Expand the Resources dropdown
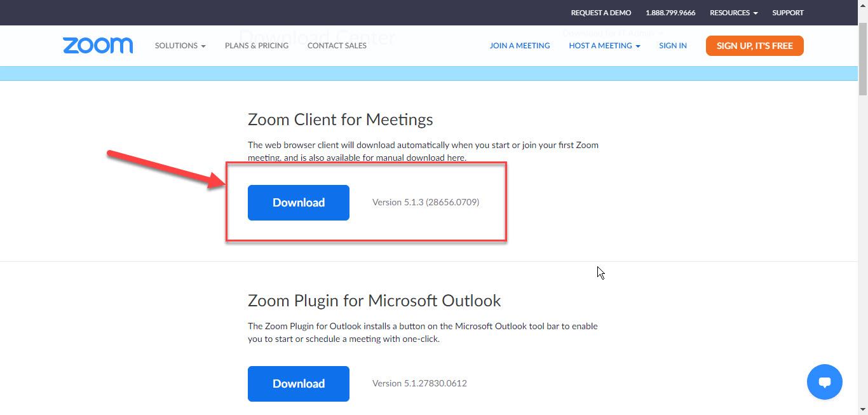868x415 pixels. point(734,13)
